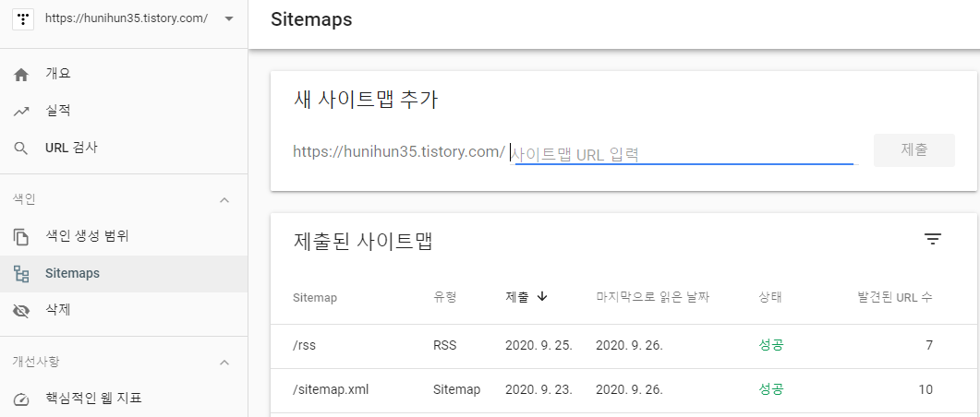This screenshot has width=980, height=417.
Task: Open the /rss sitemap row
Action: click(623, 345)
